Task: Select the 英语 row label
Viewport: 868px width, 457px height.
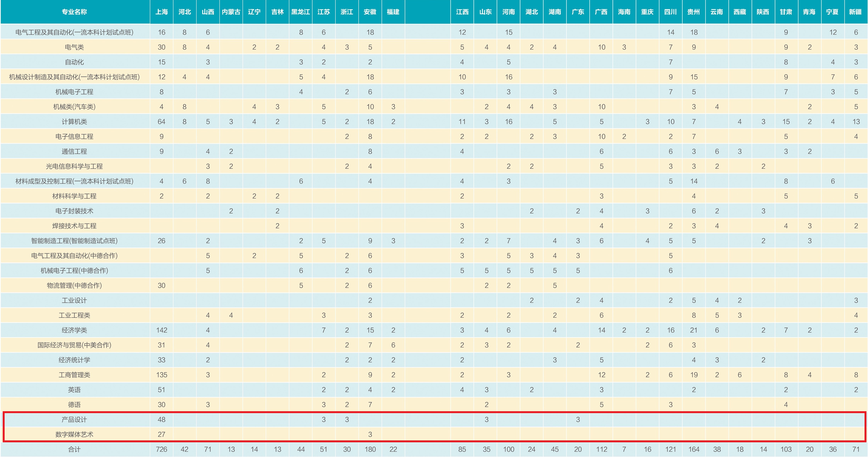Action: point(74,390)
